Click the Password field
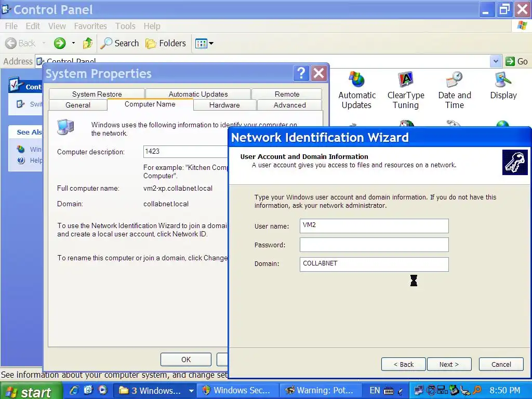Viewport: 532px width, 399px height. coord(374,245)
